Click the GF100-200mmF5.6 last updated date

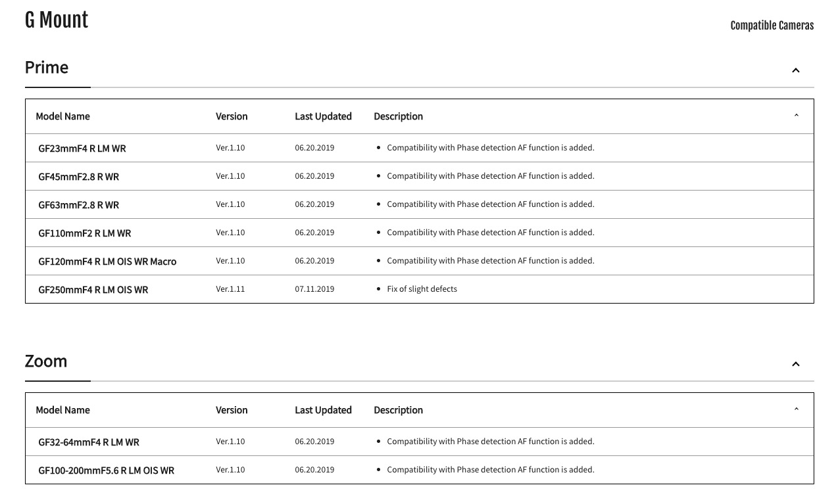coord(314,470)
